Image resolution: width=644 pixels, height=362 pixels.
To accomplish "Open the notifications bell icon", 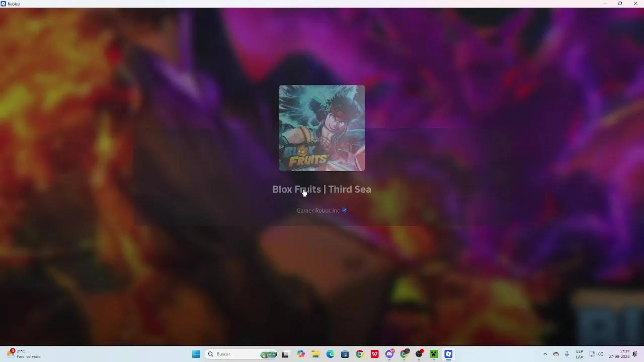I will (635, 354).
